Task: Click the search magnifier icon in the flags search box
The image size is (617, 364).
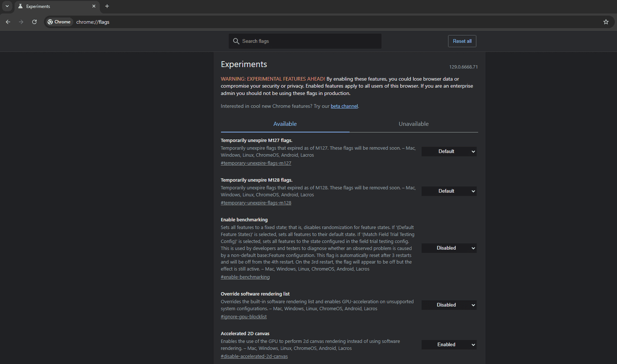Action: pyautogui.click(x=236, y=41)
